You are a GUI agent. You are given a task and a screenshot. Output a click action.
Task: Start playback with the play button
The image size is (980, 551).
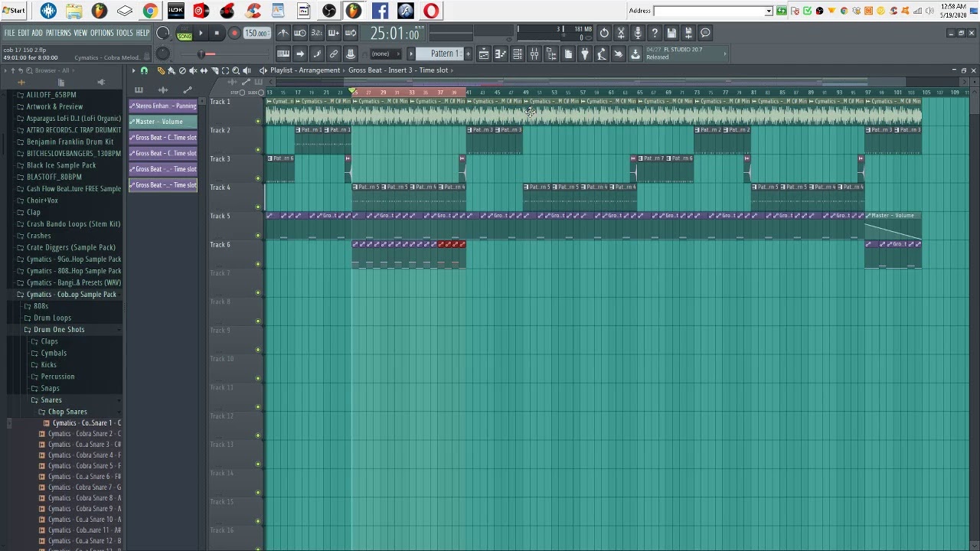pos(201,33)
